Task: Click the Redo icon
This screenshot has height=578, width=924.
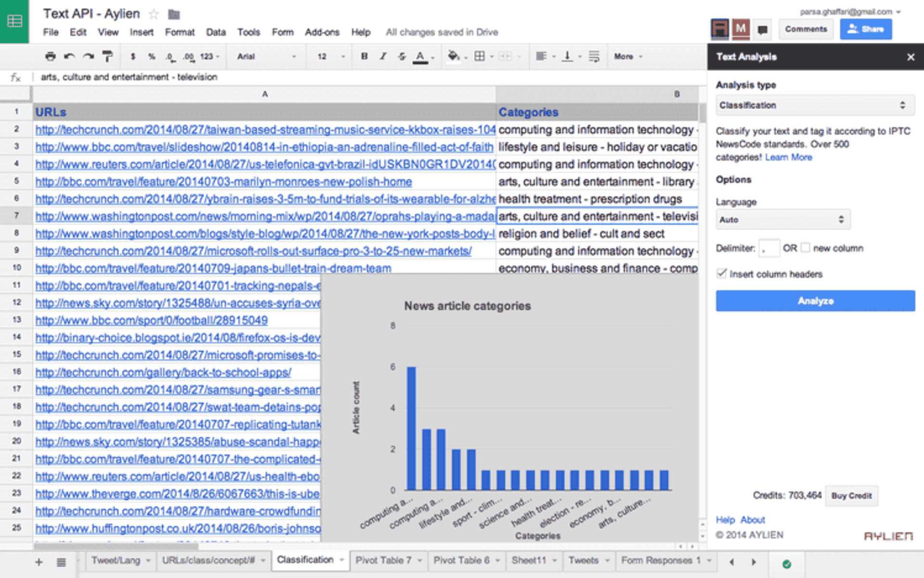Action: (x=88, y=56)
